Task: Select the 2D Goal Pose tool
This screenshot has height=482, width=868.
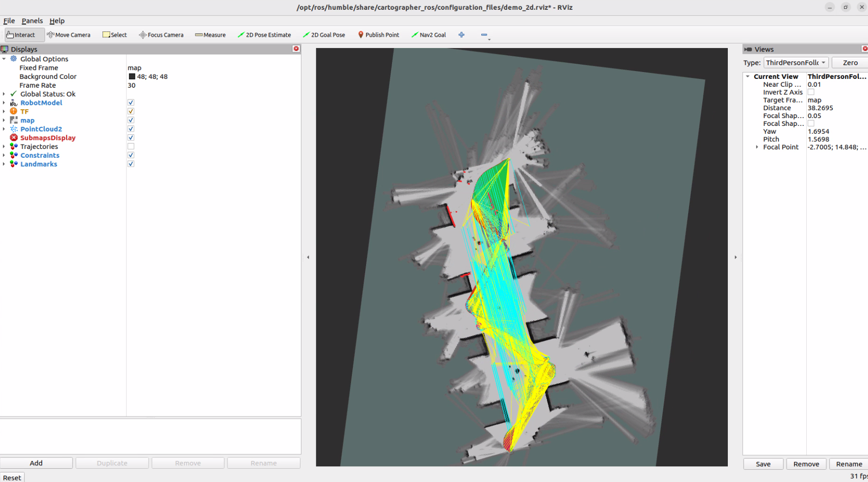Action: 324,35
